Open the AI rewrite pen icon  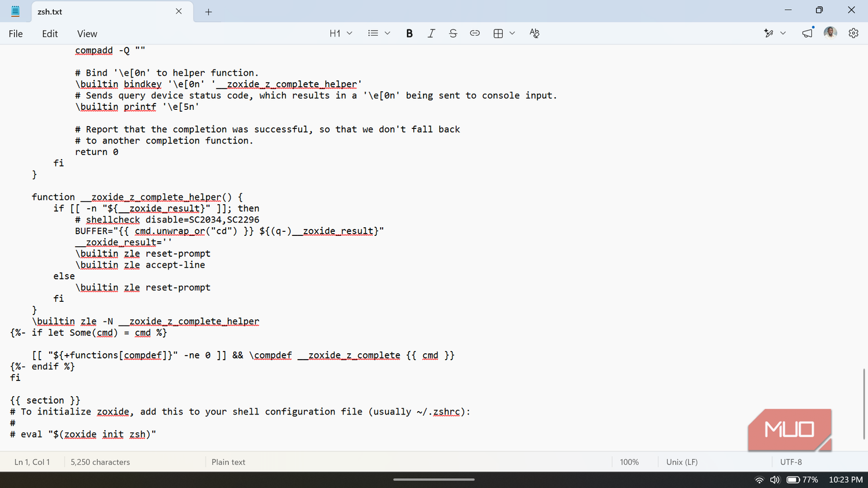pos(768,34)
